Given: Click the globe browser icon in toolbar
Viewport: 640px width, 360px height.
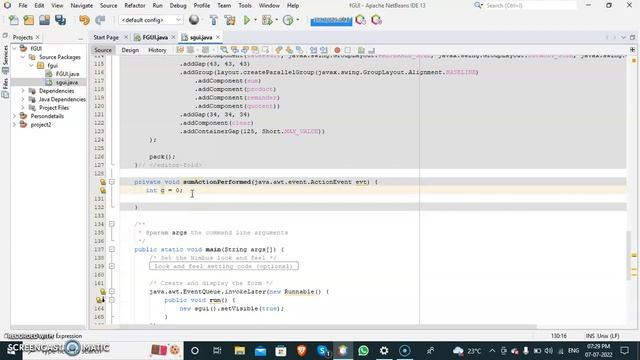Looking at the screenshot, I should pyautogui.click(x=194, y=20).
